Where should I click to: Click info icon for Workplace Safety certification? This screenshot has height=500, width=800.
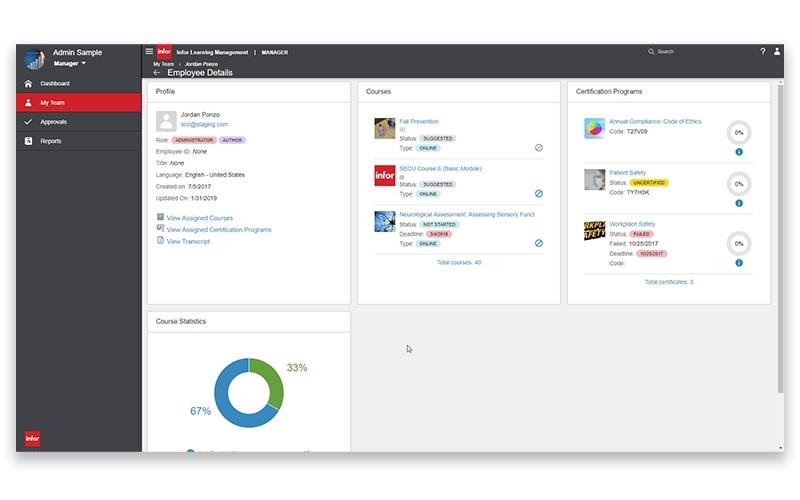(739, 263)
